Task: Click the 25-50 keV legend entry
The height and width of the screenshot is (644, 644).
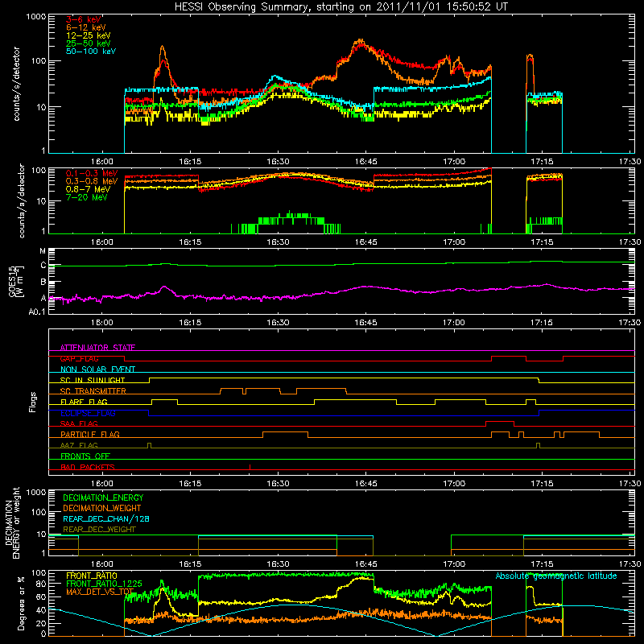Action: point(89,43)
